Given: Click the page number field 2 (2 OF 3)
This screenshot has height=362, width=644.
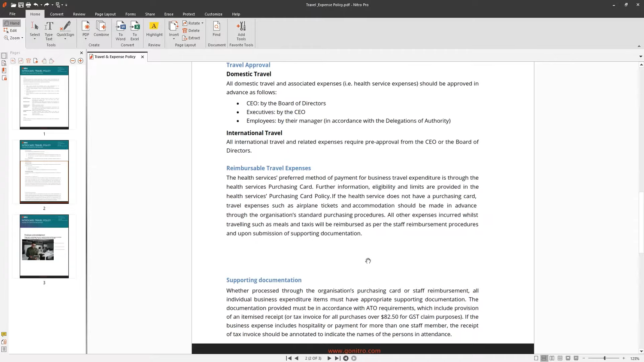Looking at the screenshot, I should pyautogui.click(x=313, y=358).
